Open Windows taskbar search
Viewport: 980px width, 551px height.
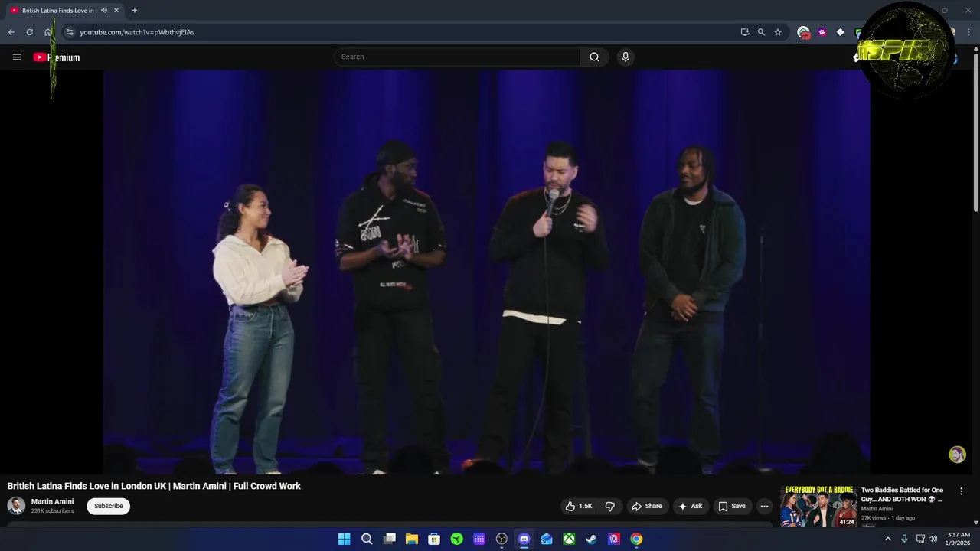[367, 539]
